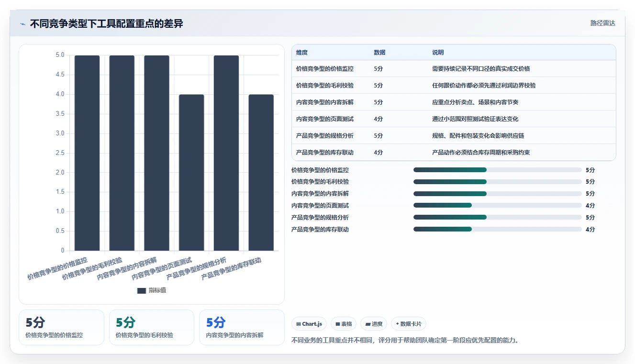Click the chart bar for 产品竞争型的规格分析
The height and width of the screenshot is (364, 635).
[226, 153]
